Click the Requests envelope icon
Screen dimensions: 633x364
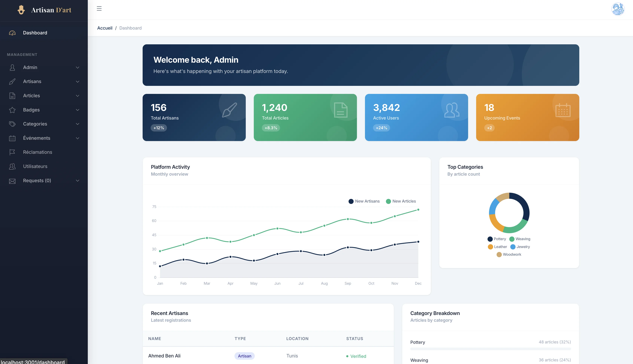pyautogui.click(x=12, y=181)
